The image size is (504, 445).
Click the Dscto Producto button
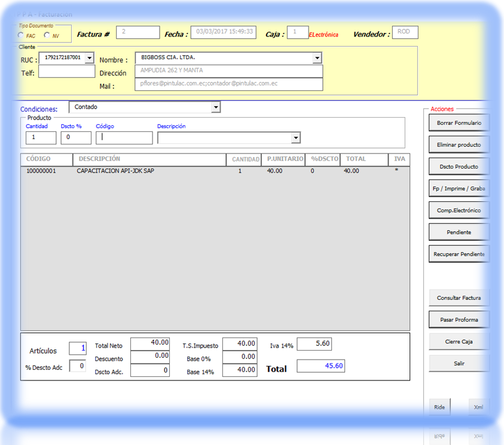(459, 167)
